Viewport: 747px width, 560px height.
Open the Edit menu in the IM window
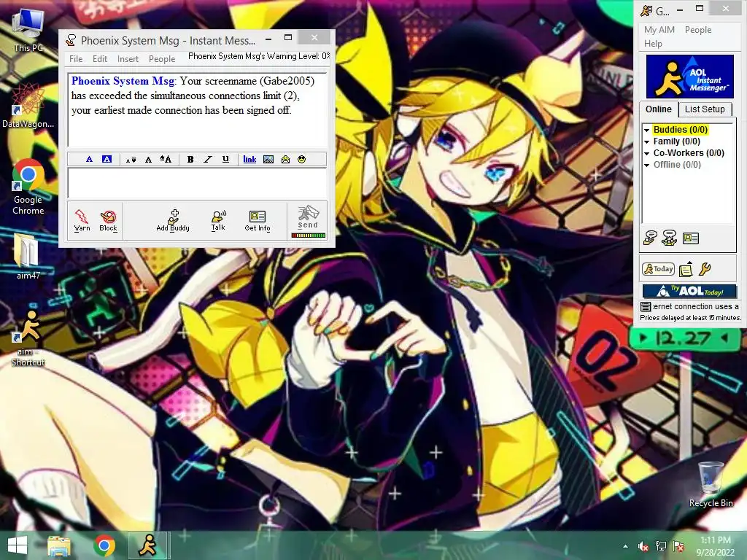99,59
